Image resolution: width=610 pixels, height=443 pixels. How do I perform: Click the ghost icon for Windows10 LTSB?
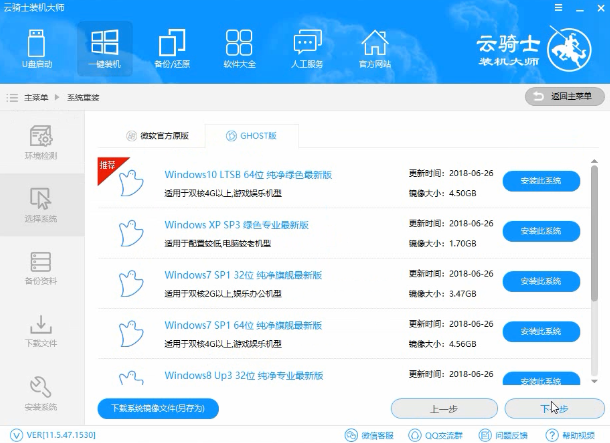click(131, 182)
